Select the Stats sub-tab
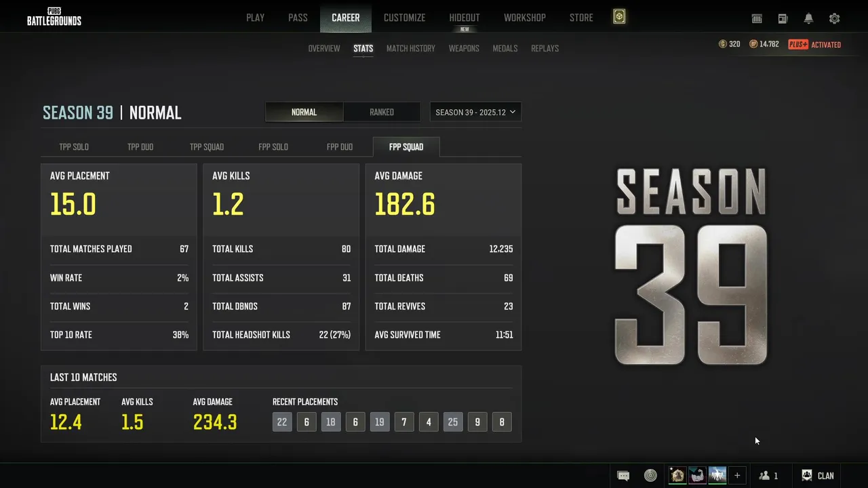This screenshot has width=868, height=488. pyautogui.click(x=363, y=49)
